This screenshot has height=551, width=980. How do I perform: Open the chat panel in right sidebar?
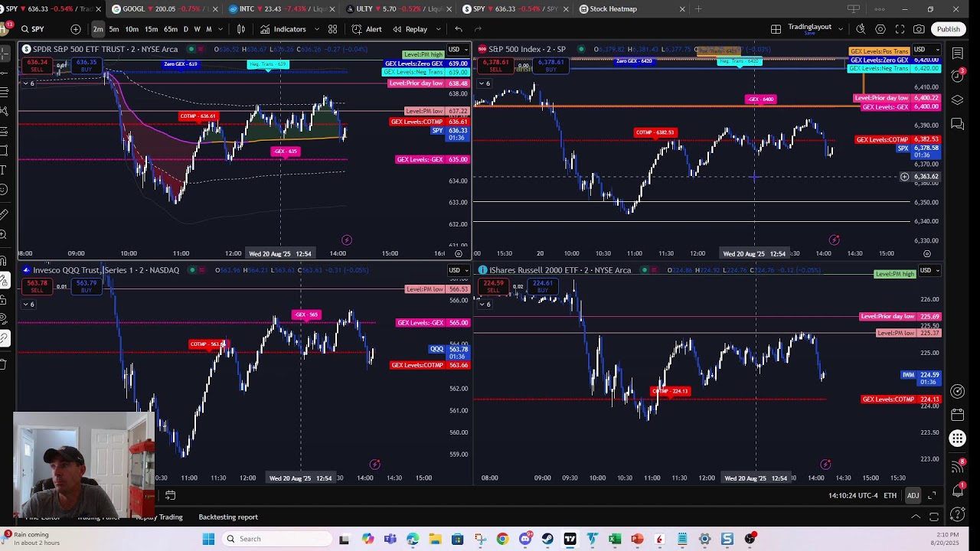click(x=957, y=124)
